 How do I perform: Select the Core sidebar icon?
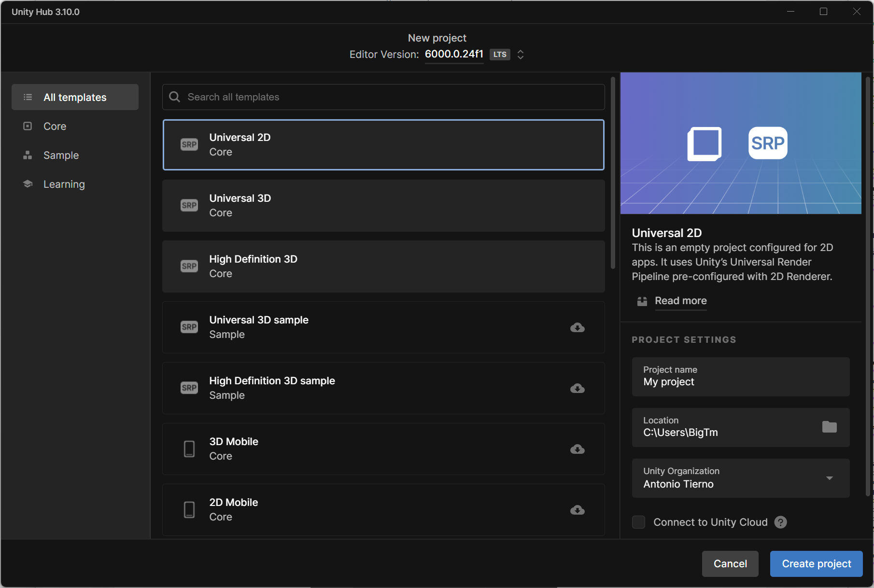tap(28, 126)
